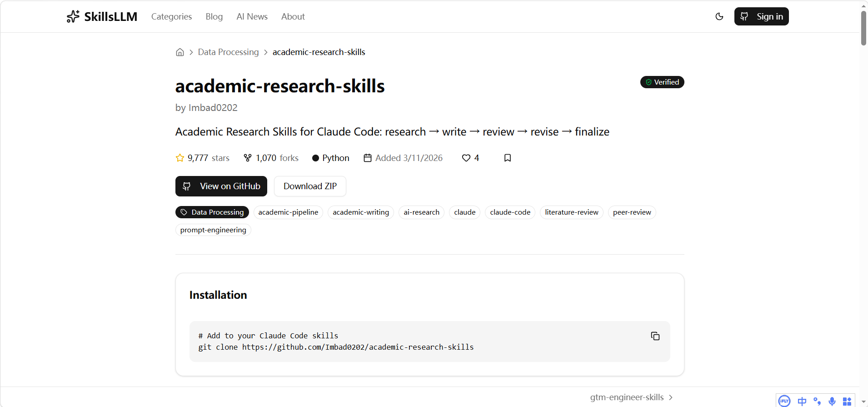Screen dimensions: 868x407
Task: Select the claude-code tag
Action: 510,212
